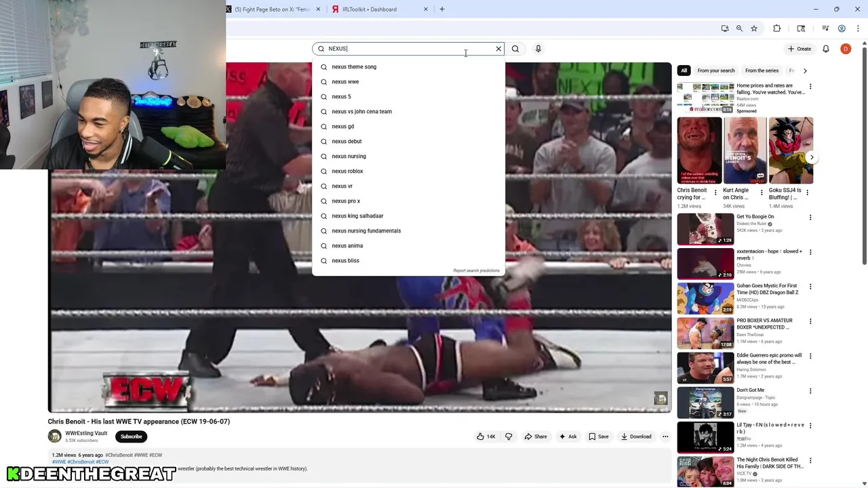This screenshot has width=868, height=488.
Task: Open 'The Night Chris Benoit Killed' thumbnail
Action: point(705,472)
